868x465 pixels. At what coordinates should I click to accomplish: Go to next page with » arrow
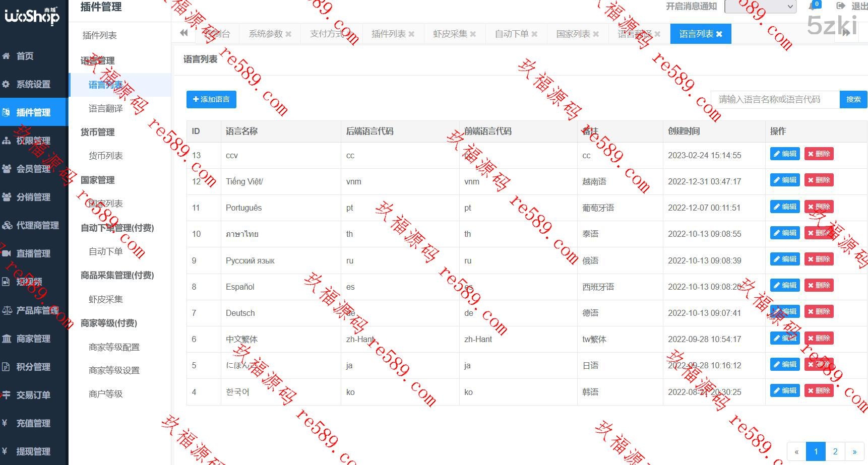(854, 451)
